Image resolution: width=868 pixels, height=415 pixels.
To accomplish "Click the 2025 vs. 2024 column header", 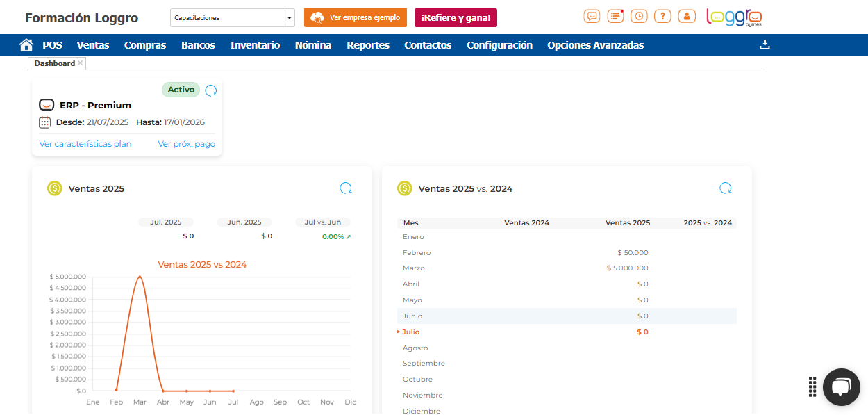I will [708, 223].
